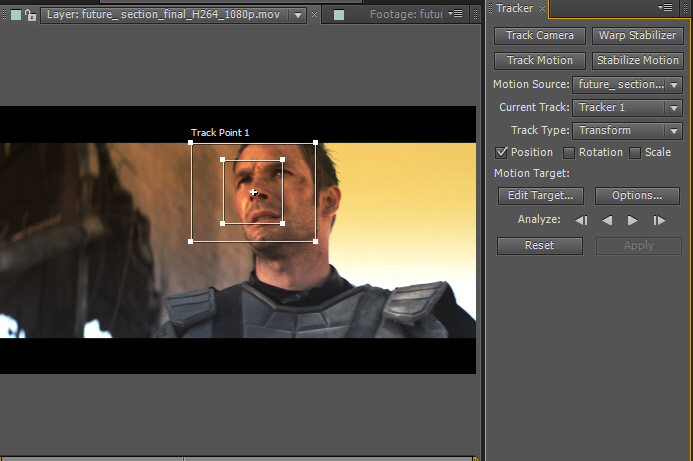Analyze one frame forward in Tracker
This screenshot has width=693, height=461.
[659, 220]
